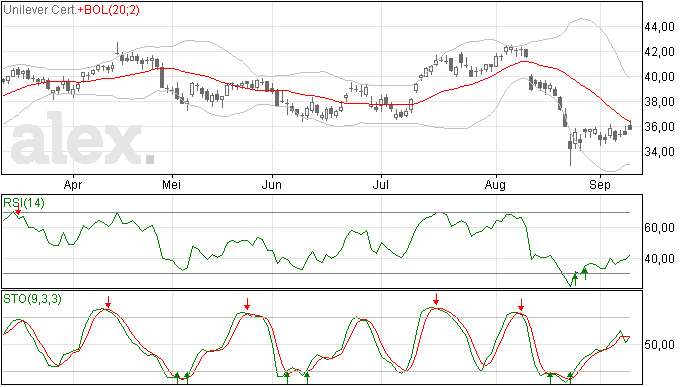Viewport: 690px width, 387px height.
Task: Click the 36,00 price axis label
Action: click(659, 127)
